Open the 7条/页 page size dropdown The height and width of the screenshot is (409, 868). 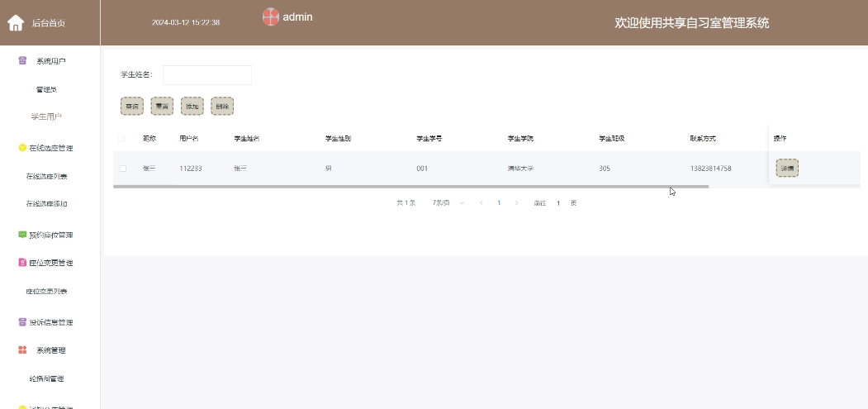click(448, 202)
